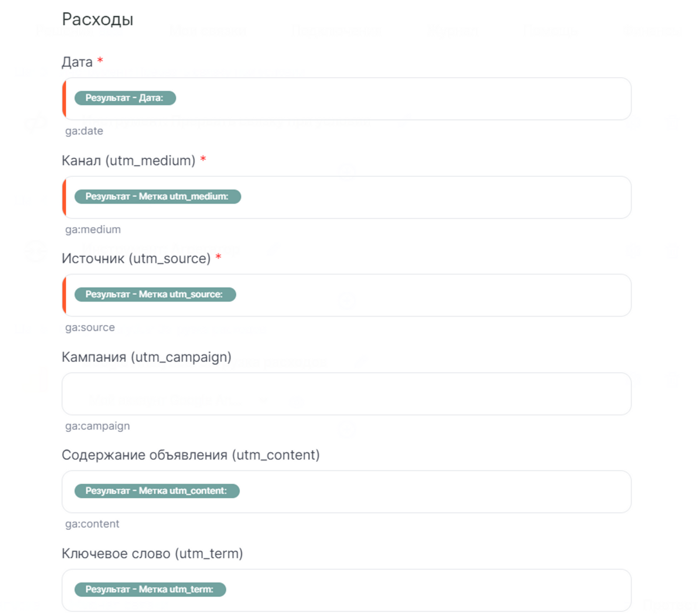The height and width of the screenshot is (616, 698).
Task: Click the "Канал (utm_medium)" label
Action: coord(129,161)
